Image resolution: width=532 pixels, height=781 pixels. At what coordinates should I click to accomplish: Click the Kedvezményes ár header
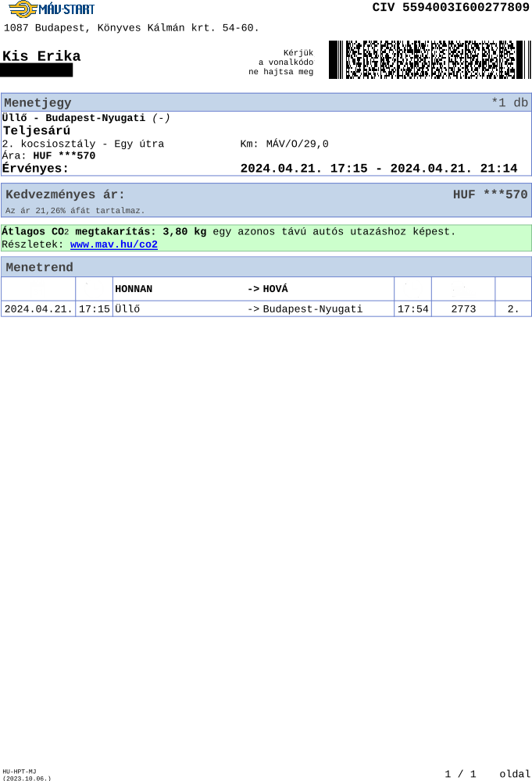[x=66, y=194]
